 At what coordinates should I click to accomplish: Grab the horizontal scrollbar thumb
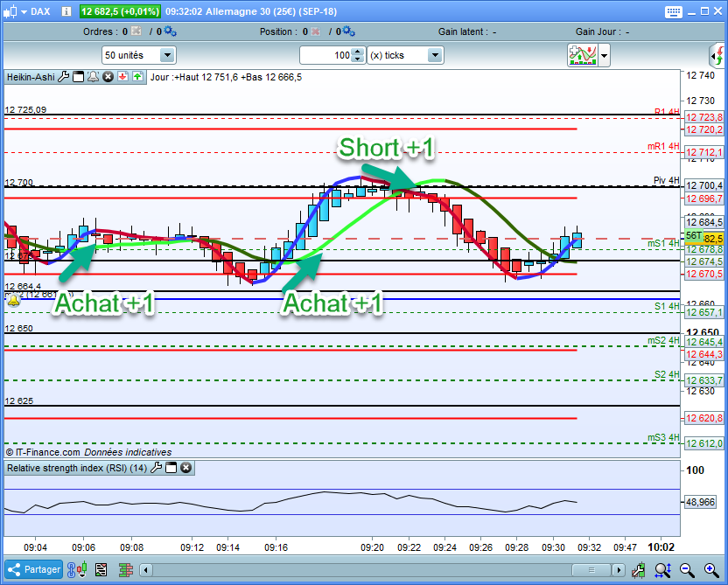(591, 569)
